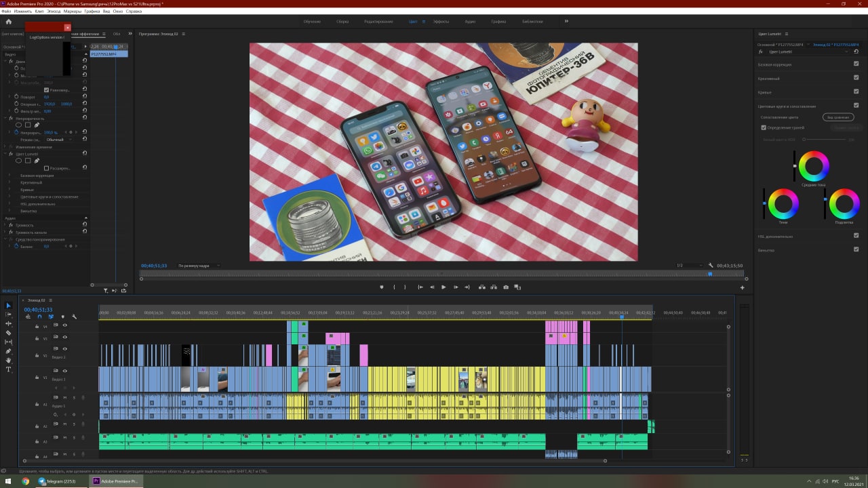The height and width of the screenshot is (488, 868).
Task: Toggle Определение граней checkbox
Action: (764, 127)
